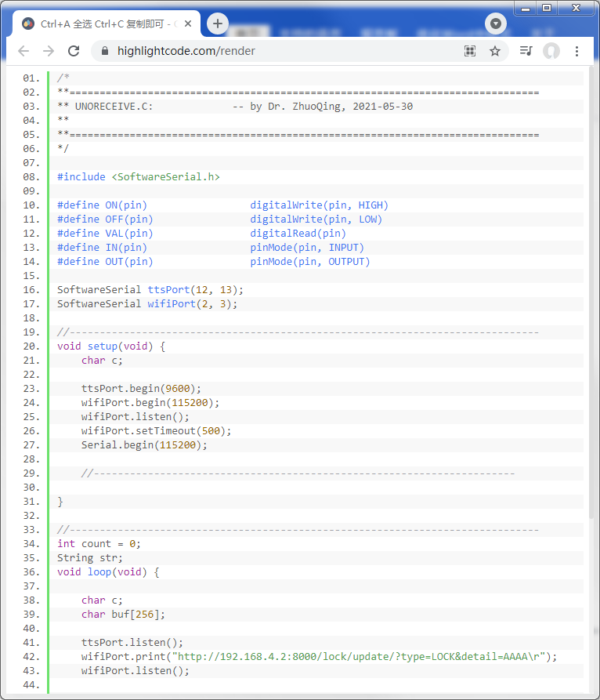
Task: Click 'ttsPort.begin(9600);' line
Action: click(141, 388)
